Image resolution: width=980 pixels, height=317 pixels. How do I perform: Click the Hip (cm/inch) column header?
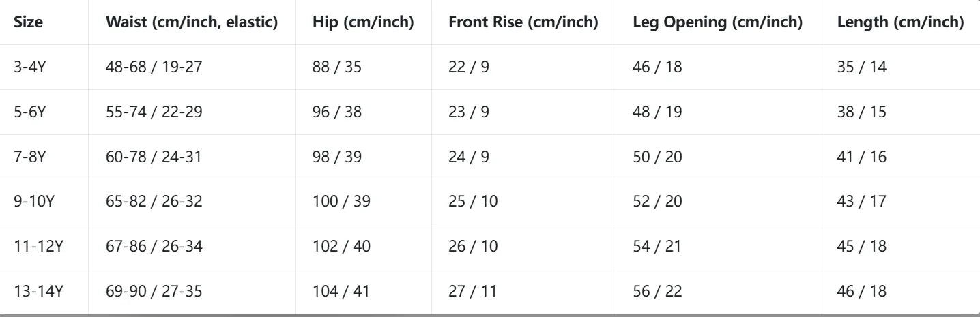pos(363,22)
